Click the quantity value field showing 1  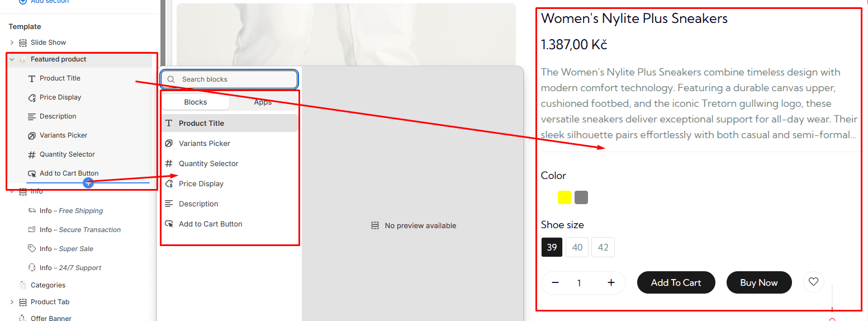(580, 283)
